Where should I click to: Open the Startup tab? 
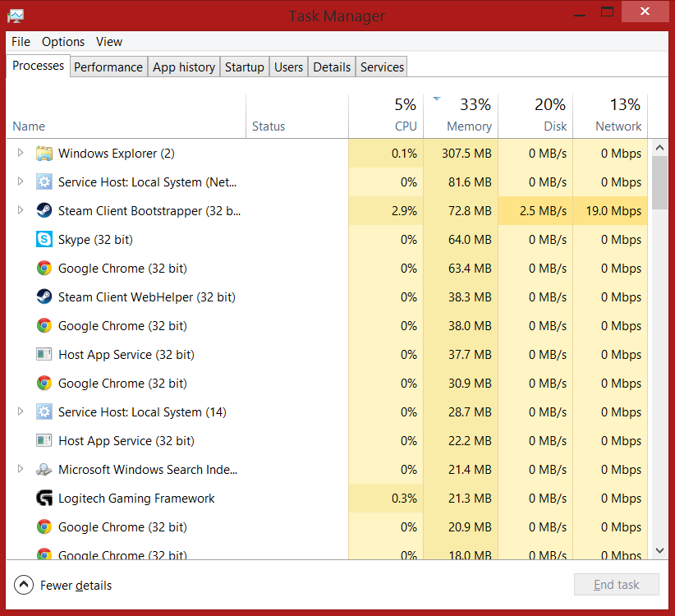tap(245, 67)
